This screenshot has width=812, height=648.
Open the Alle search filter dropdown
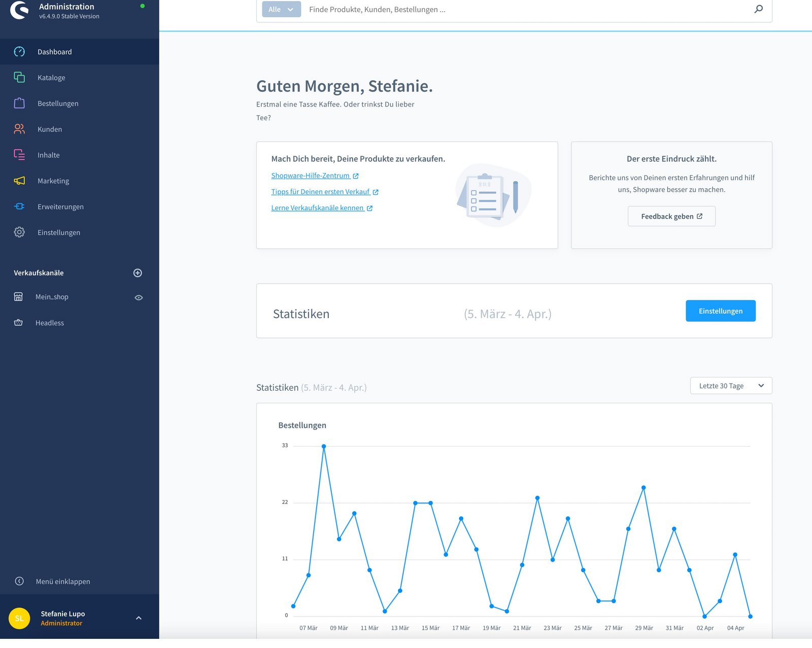[x=281, y=9]
